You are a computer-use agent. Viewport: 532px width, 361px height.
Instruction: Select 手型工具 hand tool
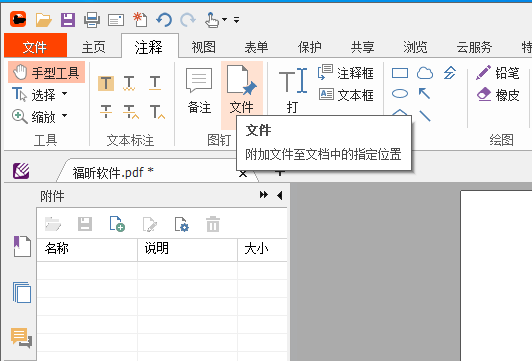[46, 72]
